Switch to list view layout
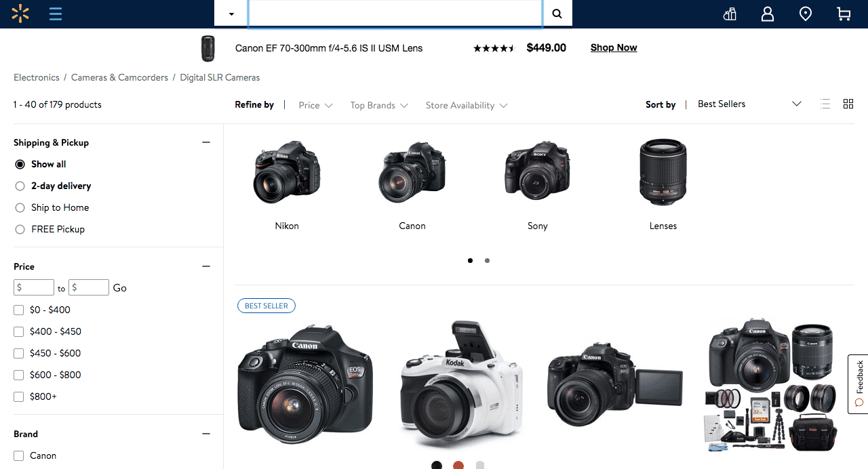Screen dimensions: 868x469 click(x=825, y=104)
